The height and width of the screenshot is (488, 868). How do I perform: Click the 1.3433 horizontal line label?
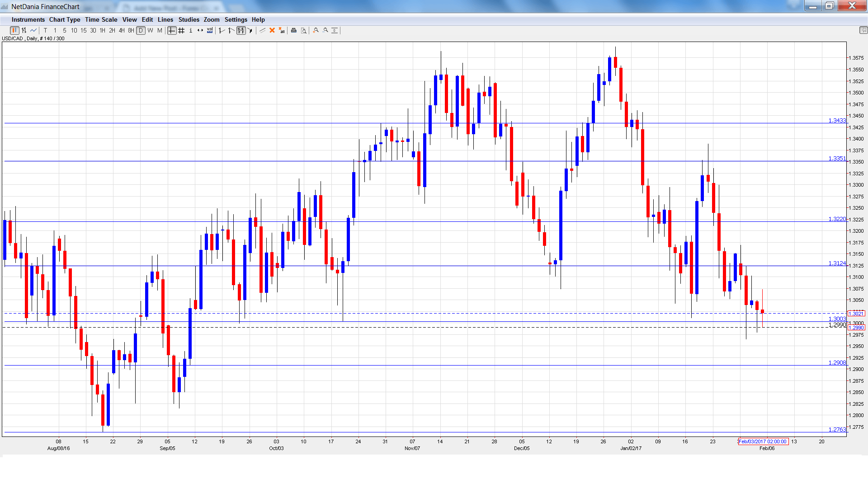point(837,120)
